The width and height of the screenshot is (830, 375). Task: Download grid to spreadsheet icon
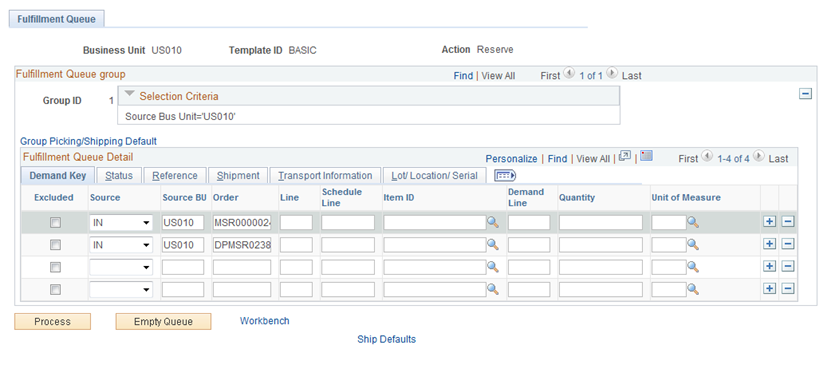pos(646,156)
